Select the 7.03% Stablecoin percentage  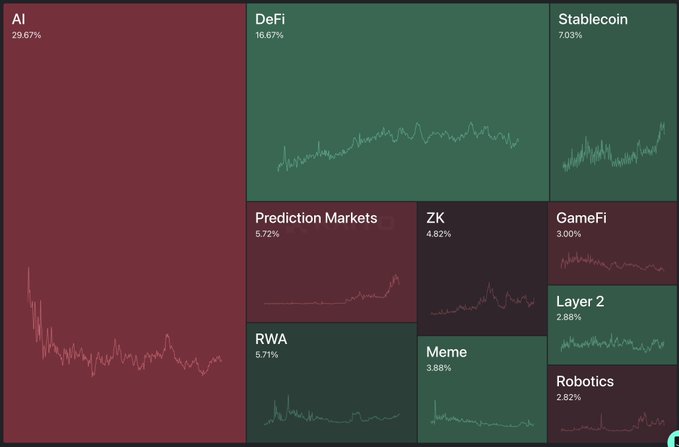[x=570, y=35]
